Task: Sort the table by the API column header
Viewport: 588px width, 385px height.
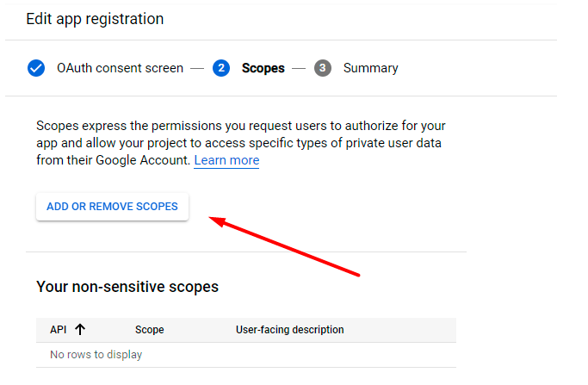Action: click(x=58, y=329)
